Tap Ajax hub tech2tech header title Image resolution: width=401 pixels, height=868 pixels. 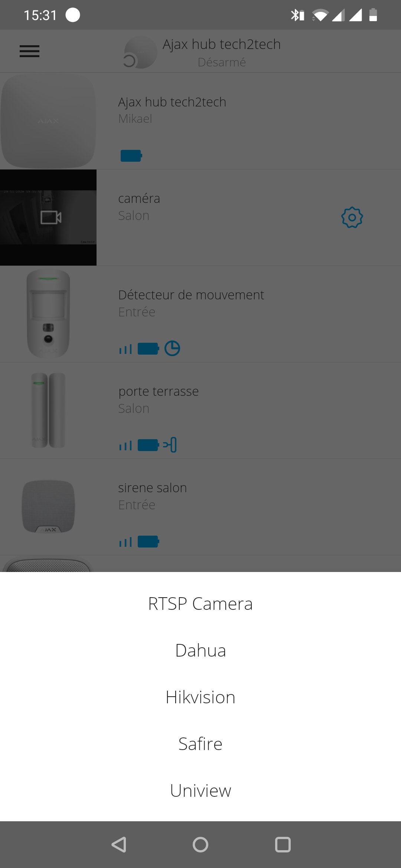click(x=222, y=45)
